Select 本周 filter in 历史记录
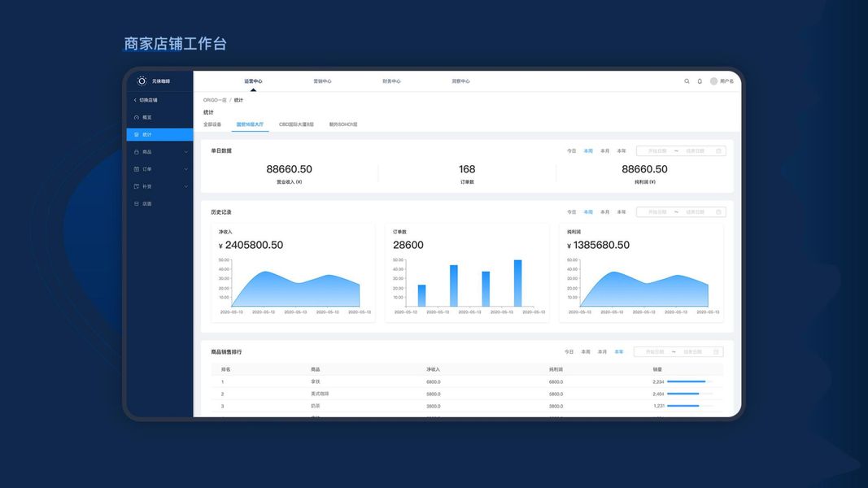 (x=588, y=212)
